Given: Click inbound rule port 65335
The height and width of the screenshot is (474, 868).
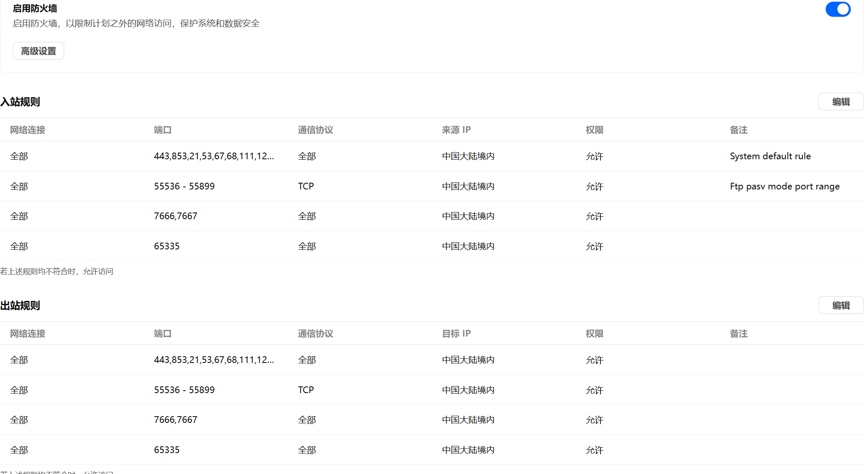Looking at the screenshot, I should point(166,246).
